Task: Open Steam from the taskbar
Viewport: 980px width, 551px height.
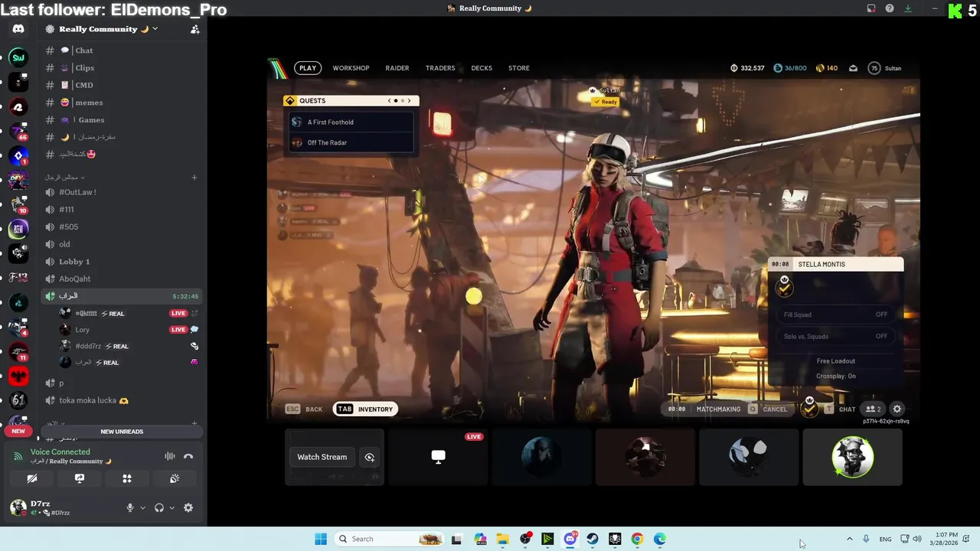Action: (593, 539)
